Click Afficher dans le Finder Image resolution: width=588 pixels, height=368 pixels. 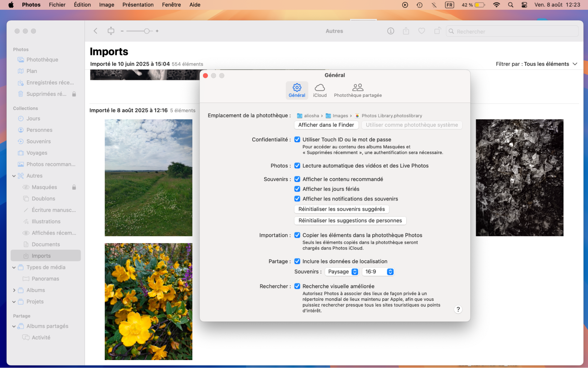326,125
